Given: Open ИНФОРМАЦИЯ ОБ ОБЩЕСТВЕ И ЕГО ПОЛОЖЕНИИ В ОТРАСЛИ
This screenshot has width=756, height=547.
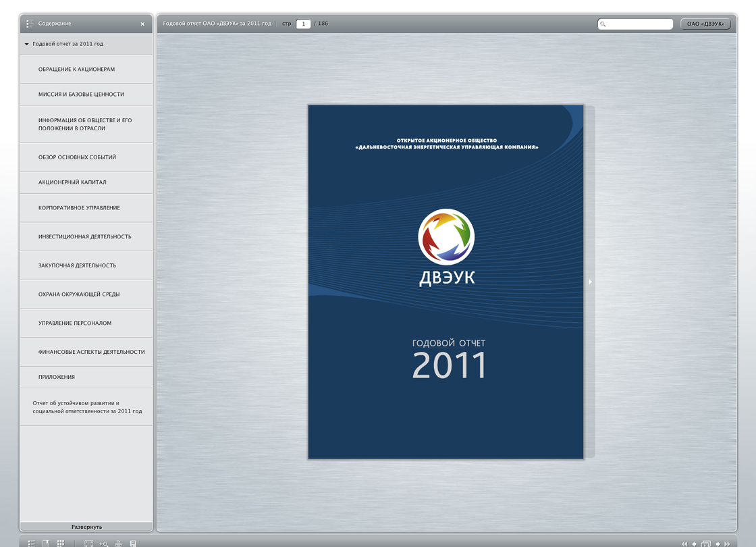Looking at the screenshot, I should tap(86, 124).
